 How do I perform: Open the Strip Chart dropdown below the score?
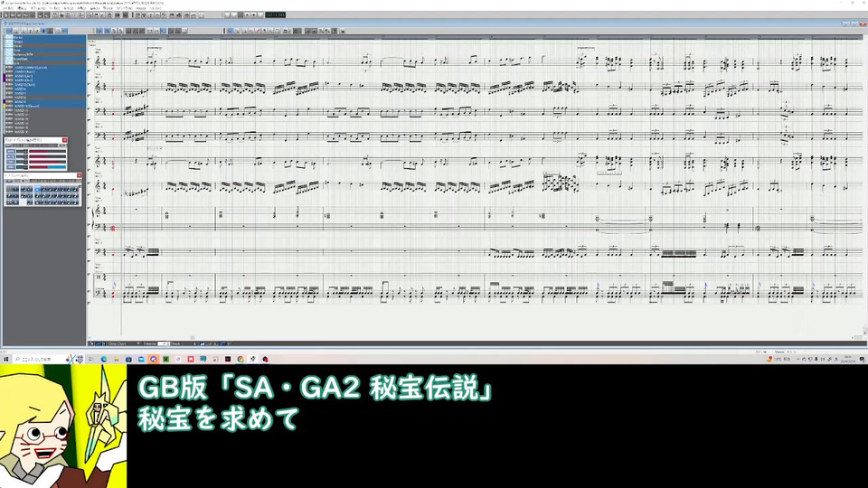[x=124, y=343]
